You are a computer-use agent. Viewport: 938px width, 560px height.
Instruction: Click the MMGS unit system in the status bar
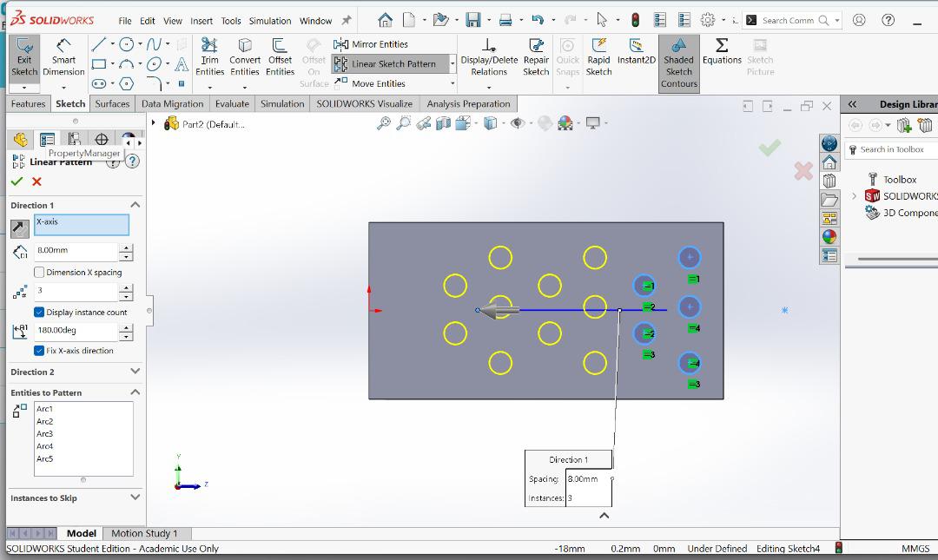tap(915, 549)
